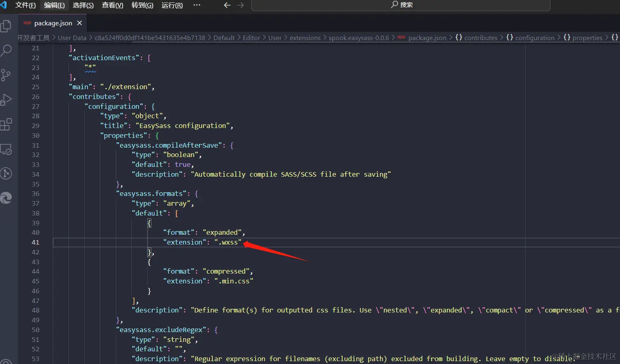The width and height of the screenshot is (620, 364).
Task: Click the true default value
Action: click(x=182, y=164)
